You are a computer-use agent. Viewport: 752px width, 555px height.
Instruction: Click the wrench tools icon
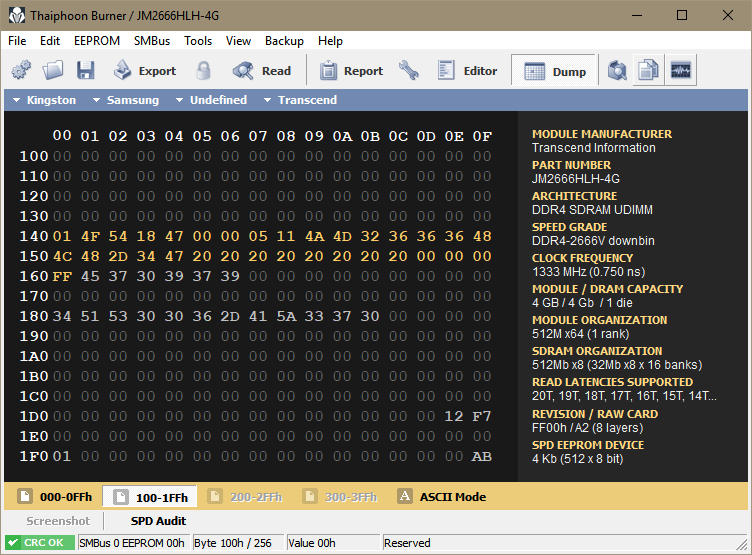point(409,71)
